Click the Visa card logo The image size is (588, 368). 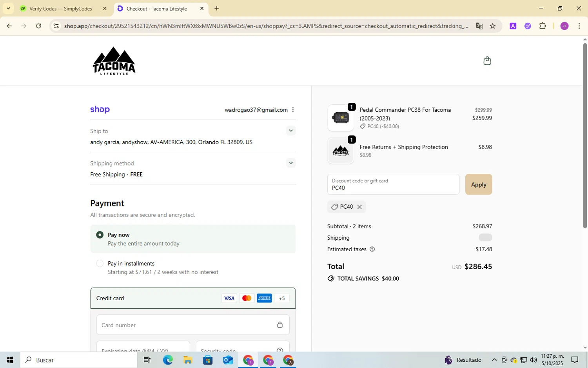tap(229, 298)
